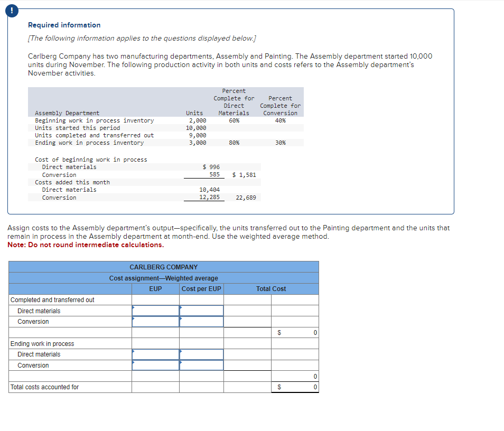Click the Cost per EUP field for ending Conversion

(x=200, y=366)
